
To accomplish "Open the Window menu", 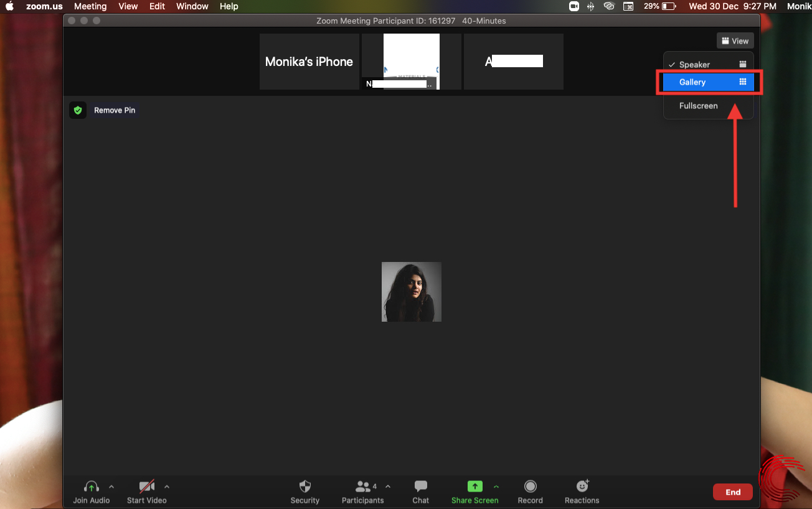I will point(192,6).
